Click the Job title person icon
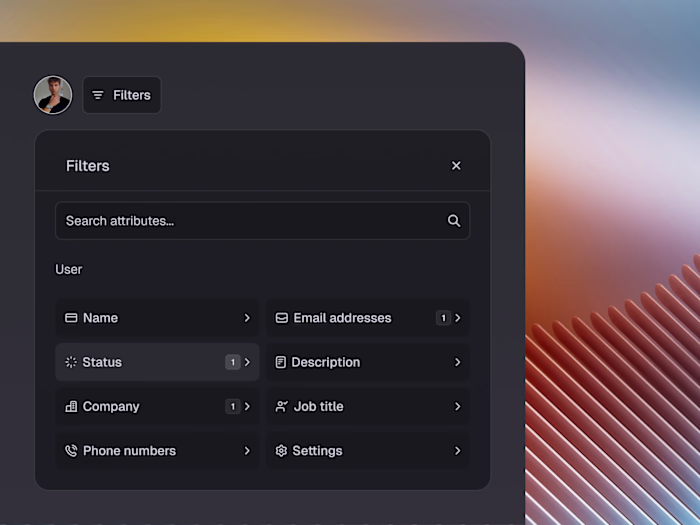This screenshot has width=700, height=525. tap(281, 406)
